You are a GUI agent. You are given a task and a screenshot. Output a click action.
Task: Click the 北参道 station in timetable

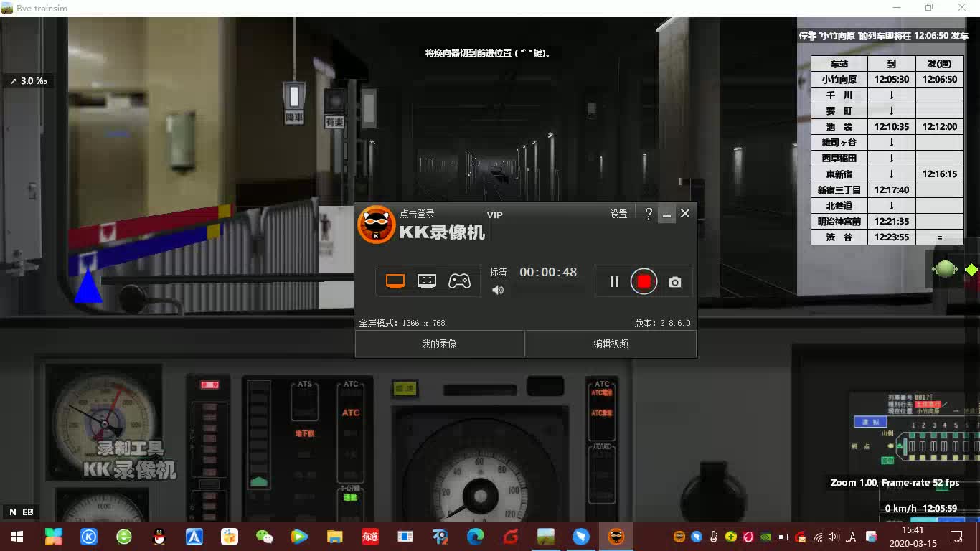pos(839,206)
